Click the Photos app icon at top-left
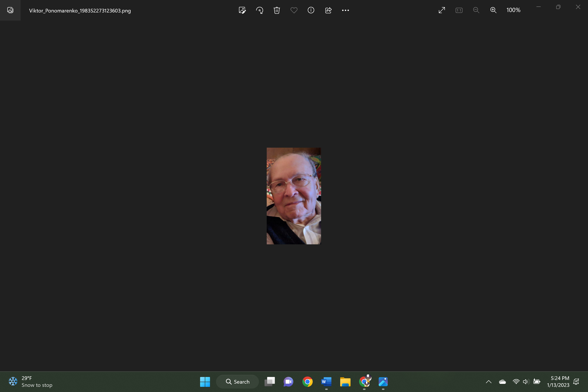Viewport: 588px width, 392px height. click(x=10, y=10)
